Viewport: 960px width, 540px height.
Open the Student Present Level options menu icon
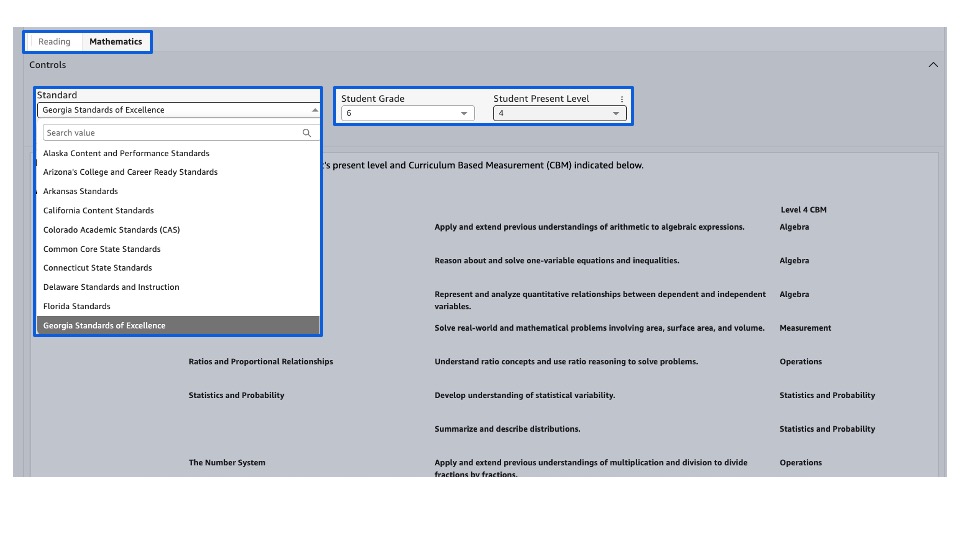point(621,99)
